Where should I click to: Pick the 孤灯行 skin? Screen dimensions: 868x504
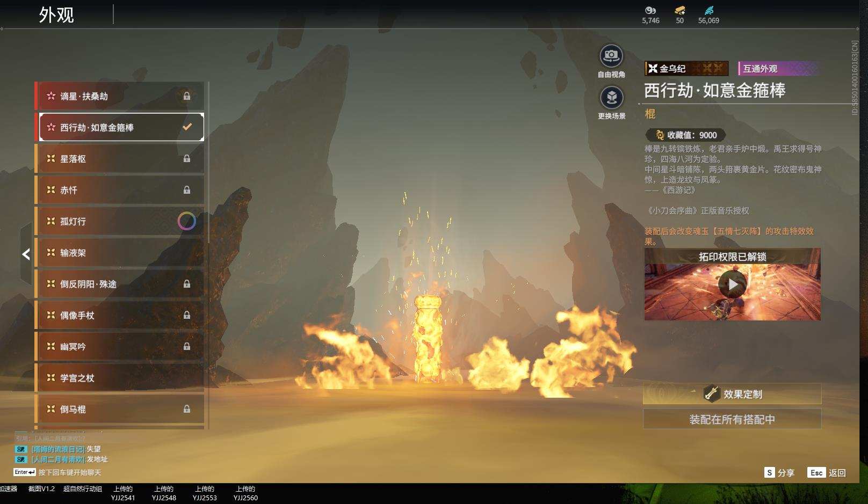(119, 221)
